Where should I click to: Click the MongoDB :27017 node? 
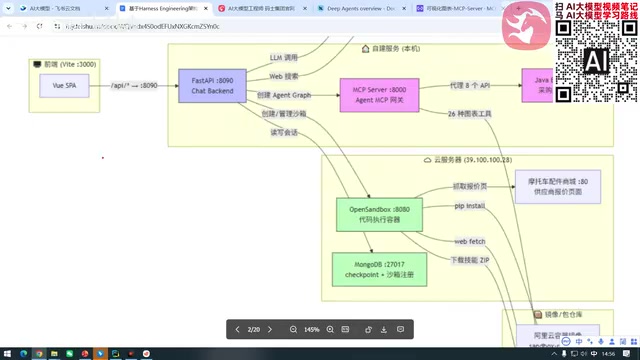click(x=379, y=269)
